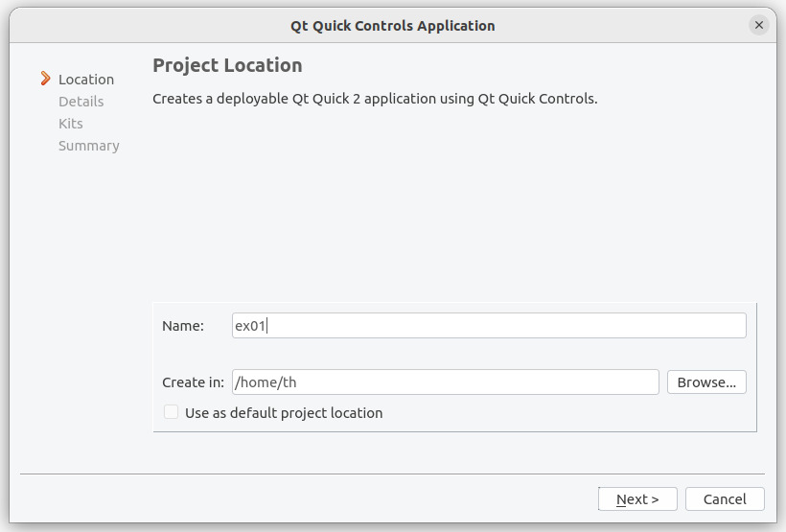Image resolution: width=786 pixels, height=532 pixels.
Task: Click the dialog title text
Action: point(392,26)
